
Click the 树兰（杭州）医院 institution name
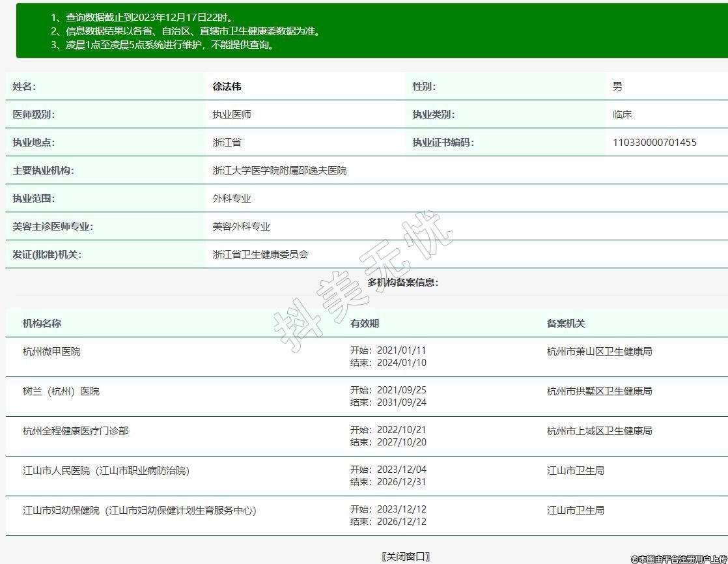pyautogui.click(x=61, y=391)
